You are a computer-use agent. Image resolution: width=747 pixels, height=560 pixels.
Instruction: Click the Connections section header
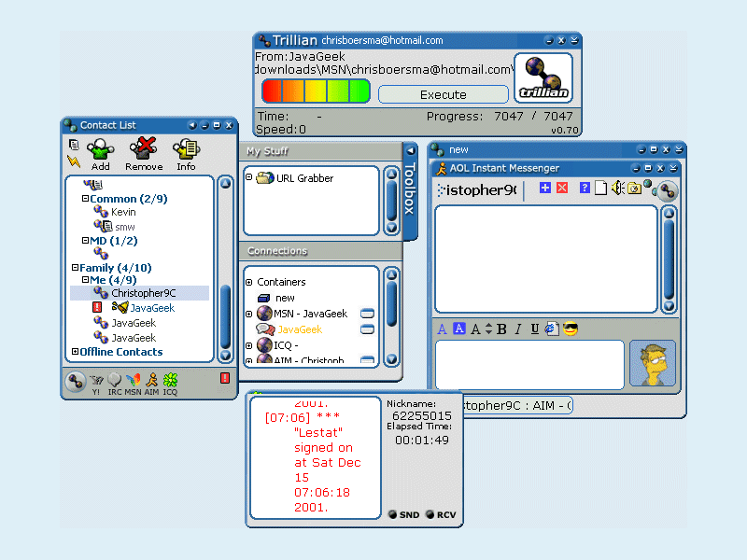[320, 251]
